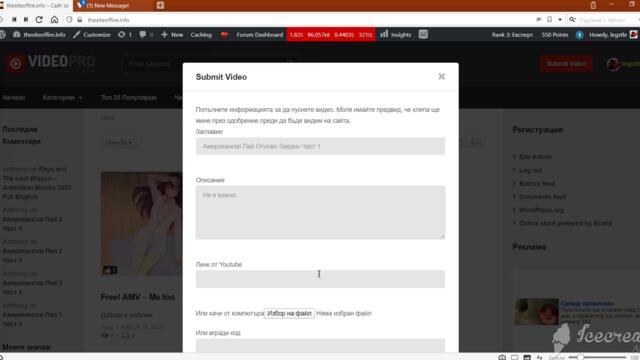
Task: Open the comments bubble in admin bar
Action: (x=146, y=35)
